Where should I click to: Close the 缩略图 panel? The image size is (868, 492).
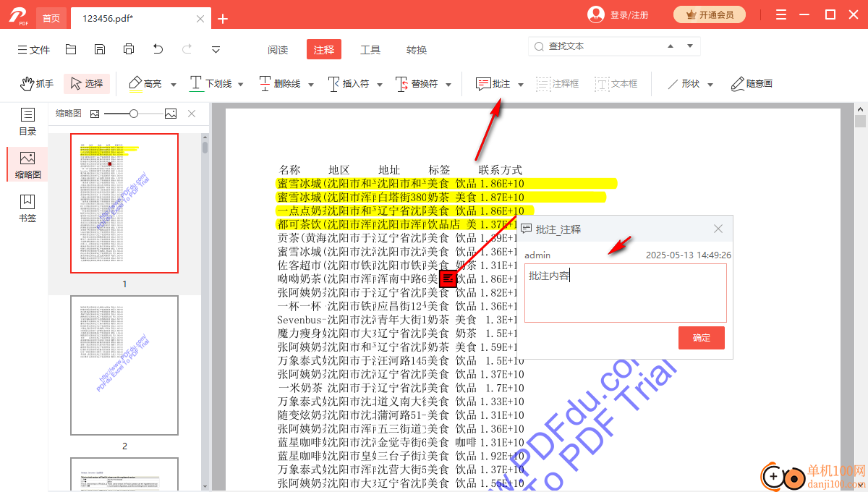pos(192,114)
